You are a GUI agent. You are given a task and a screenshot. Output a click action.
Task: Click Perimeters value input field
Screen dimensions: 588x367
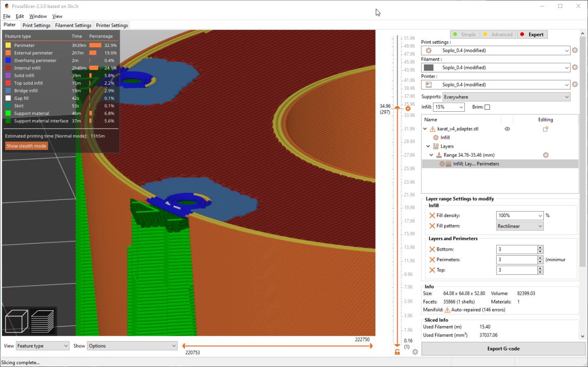(x=517, y=260)
